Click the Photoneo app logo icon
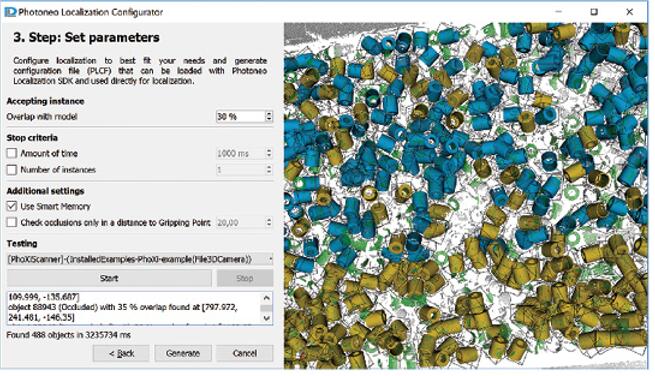This screenshot has height=376, width=655. pos(10,12)
